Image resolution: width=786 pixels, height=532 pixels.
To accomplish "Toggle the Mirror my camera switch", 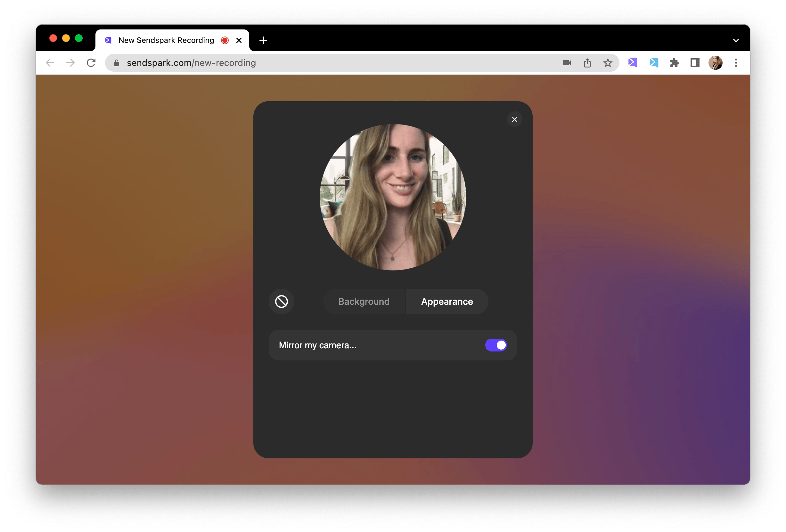I will pos(495,345).
